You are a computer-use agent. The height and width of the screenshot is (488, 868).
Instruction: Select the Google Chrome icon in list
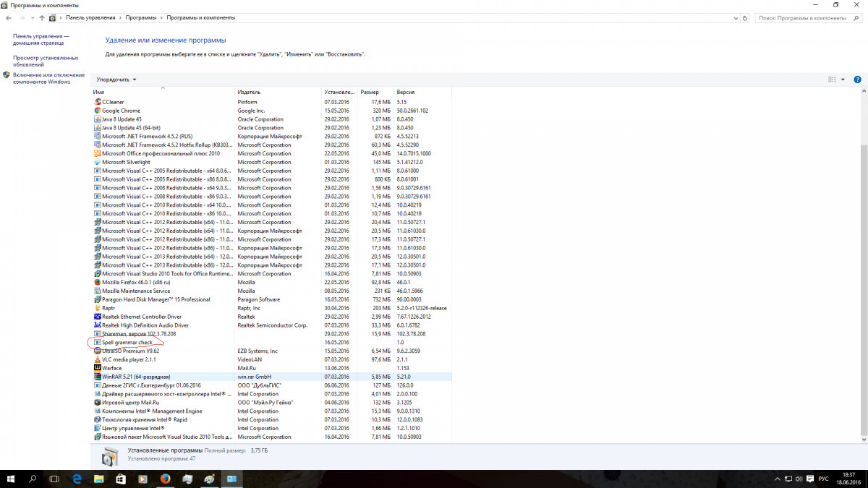click(x=98, y=111)
